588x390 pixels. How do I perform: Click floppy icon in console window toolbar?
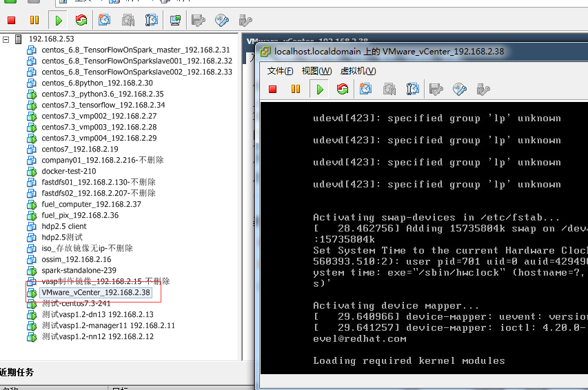click(x=436, y=90)
